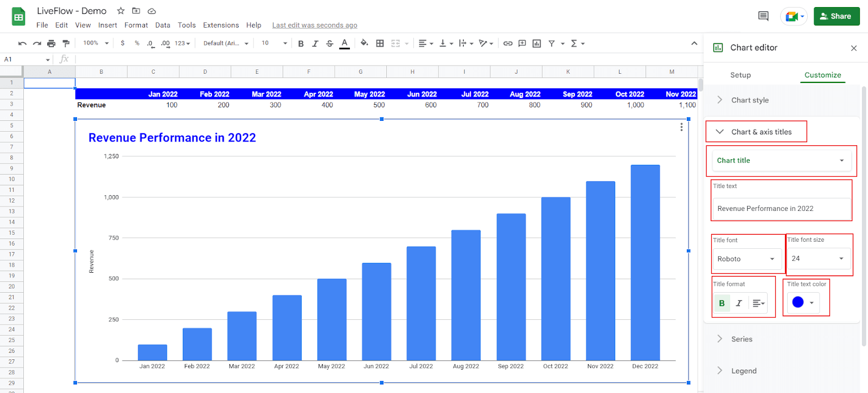Open the 'Last edit was seconds ago' link
Image resolution: width=868 pixels, height=393 pixels.
tap(315, 25)
